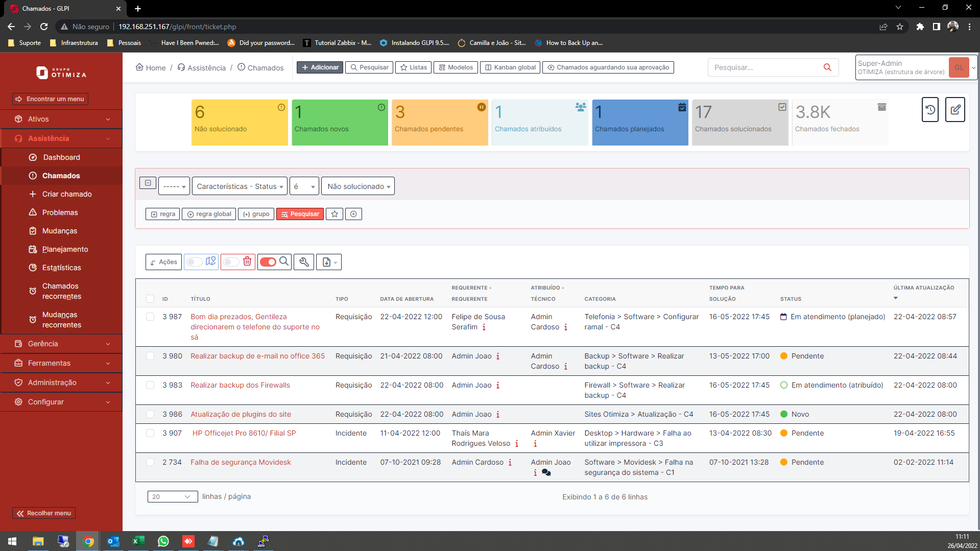
Task: Check the select-all tickets checkbox
Action: click(x=150, y=299)
